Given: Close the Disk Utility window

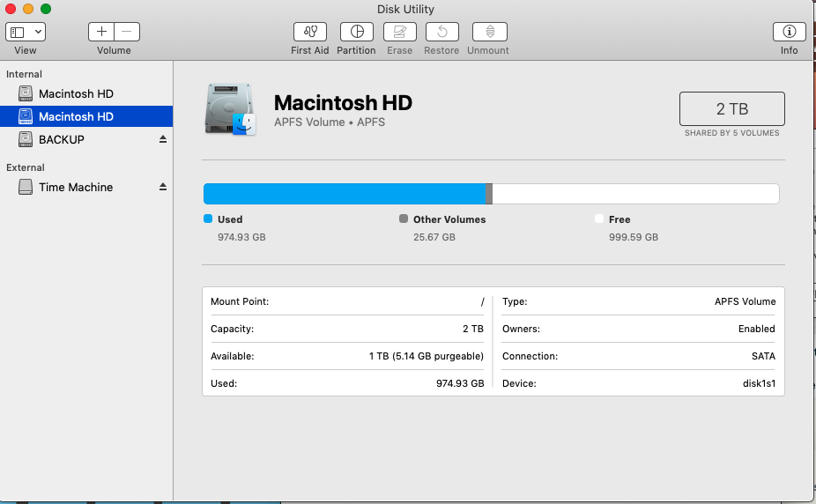Looking at the screenshot, I should 11,9.
